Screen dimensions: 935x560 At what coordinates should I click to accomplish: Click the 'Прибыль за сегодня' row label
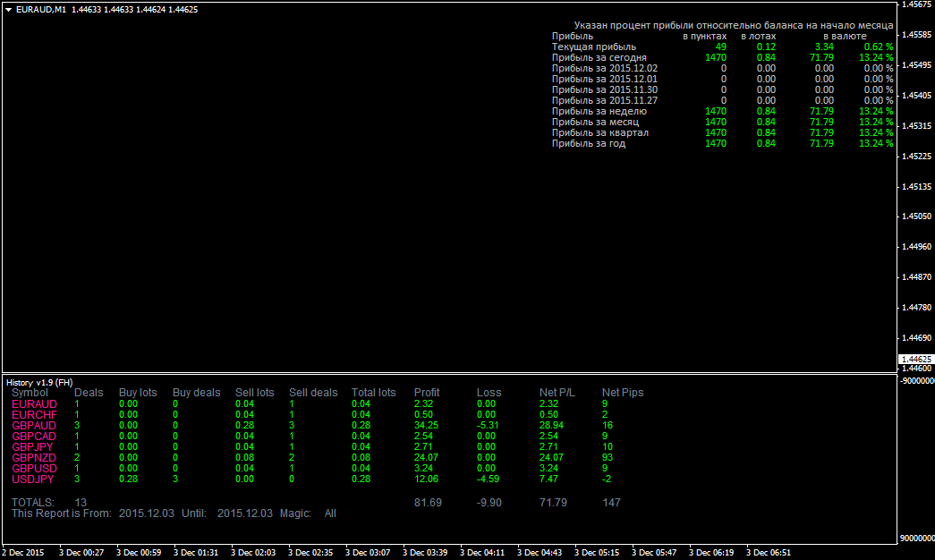pos(599,57)
